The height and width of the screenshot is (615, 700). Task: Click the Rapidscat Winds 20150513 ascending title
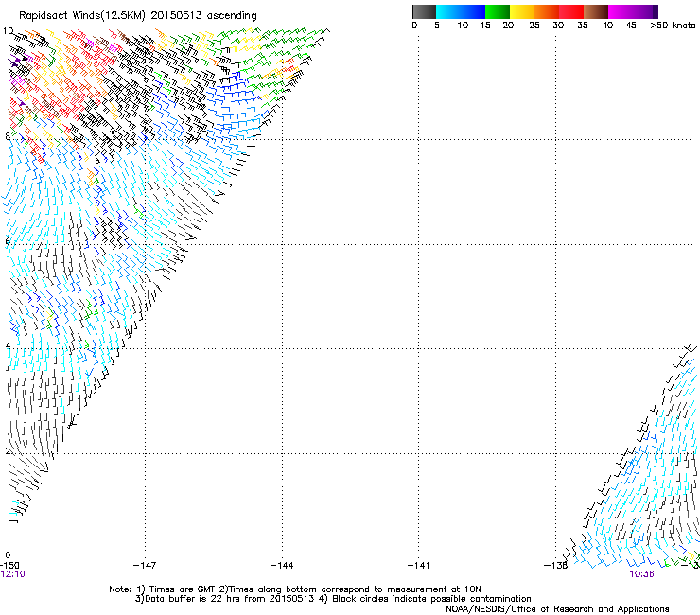[138, 16]
